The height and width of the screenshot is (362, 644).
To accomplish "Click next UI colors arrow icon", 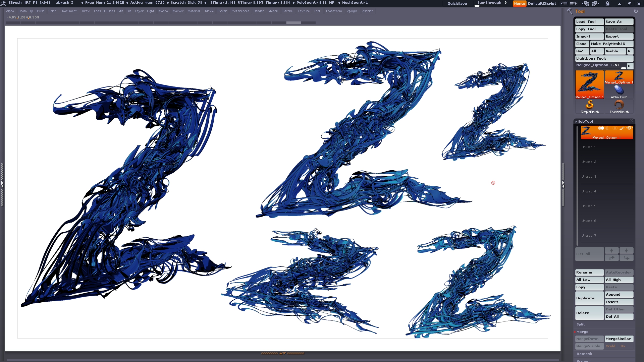I will coord(573,3).
